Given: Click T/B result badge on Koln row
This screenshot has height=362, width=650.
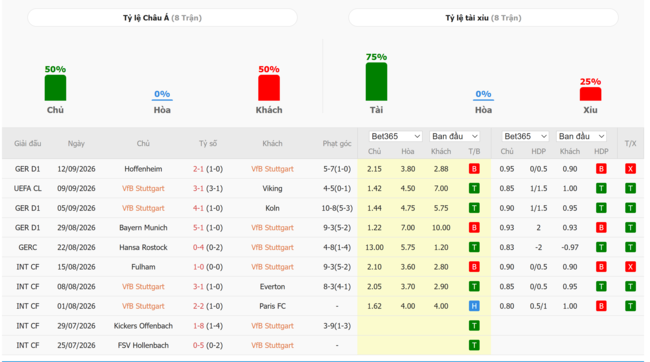Looking at the screenshot, I should click(x=474, y=208).
